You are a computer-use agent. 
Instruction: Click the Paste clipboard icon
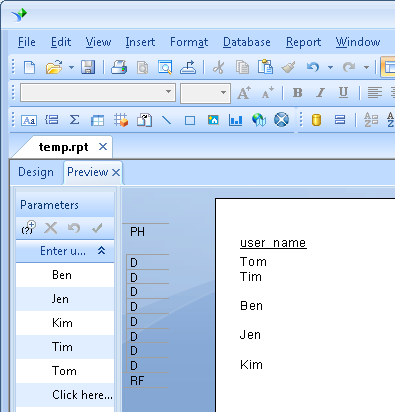click(x=265, y=67)
